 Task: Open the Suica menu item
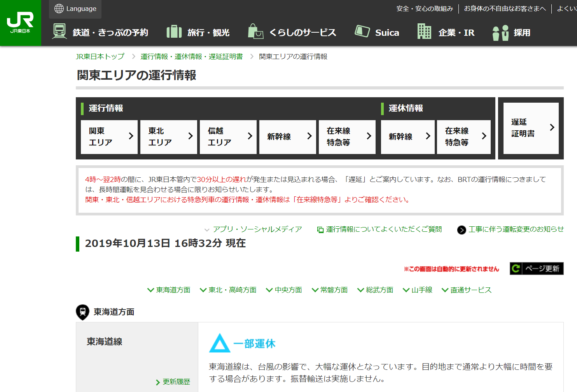coord(377,32)
